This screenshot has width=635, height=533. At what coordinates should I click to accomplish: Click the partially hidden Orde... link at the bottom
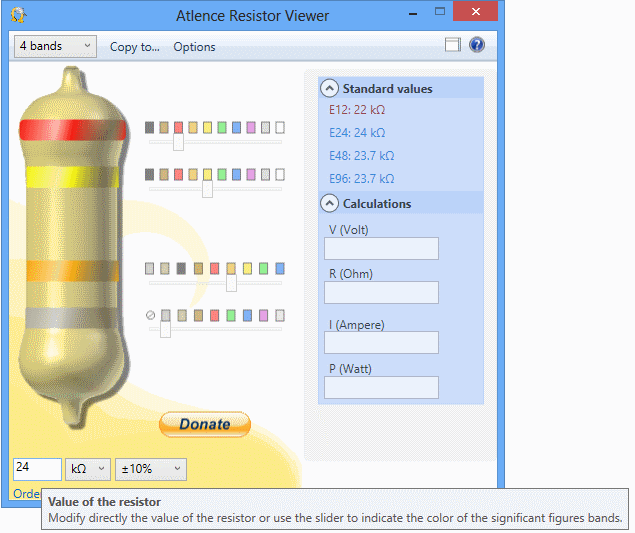26,494
